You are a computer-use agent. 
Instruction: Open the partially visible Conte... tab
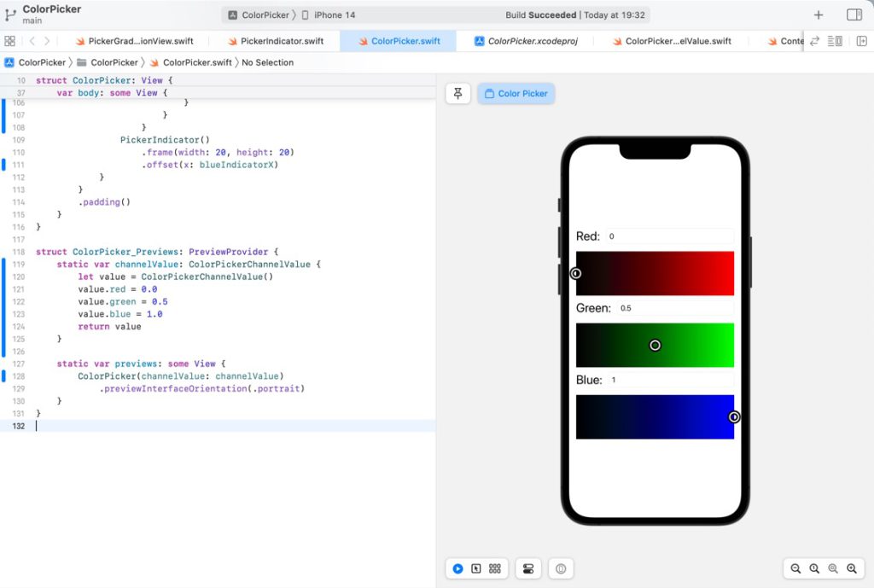click(785, 41)
